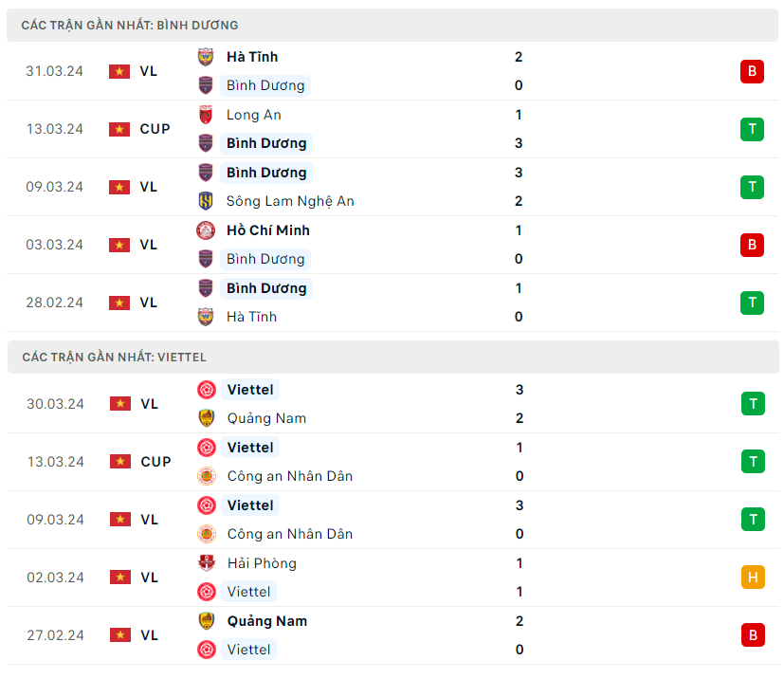Click Quảng Nam logo in 30.03.24 match

pyautogui.click(x=207, y=418)
